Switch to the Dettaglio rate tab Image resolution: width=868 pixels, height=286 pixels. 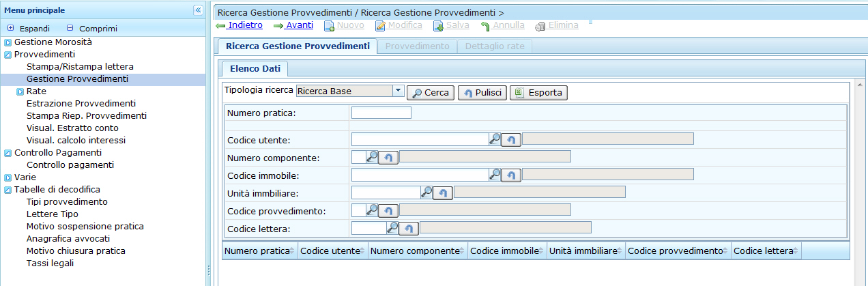tap(495, 46)
